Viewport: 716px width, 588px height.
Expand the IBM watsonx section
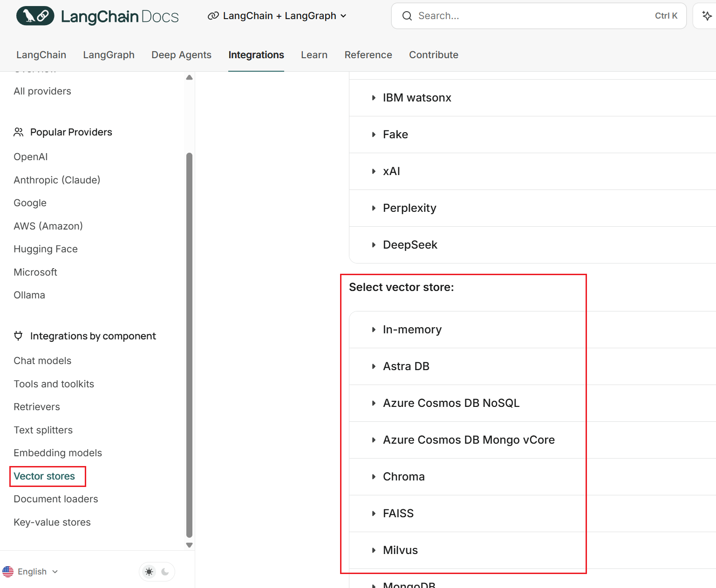[x=532, y=98]
